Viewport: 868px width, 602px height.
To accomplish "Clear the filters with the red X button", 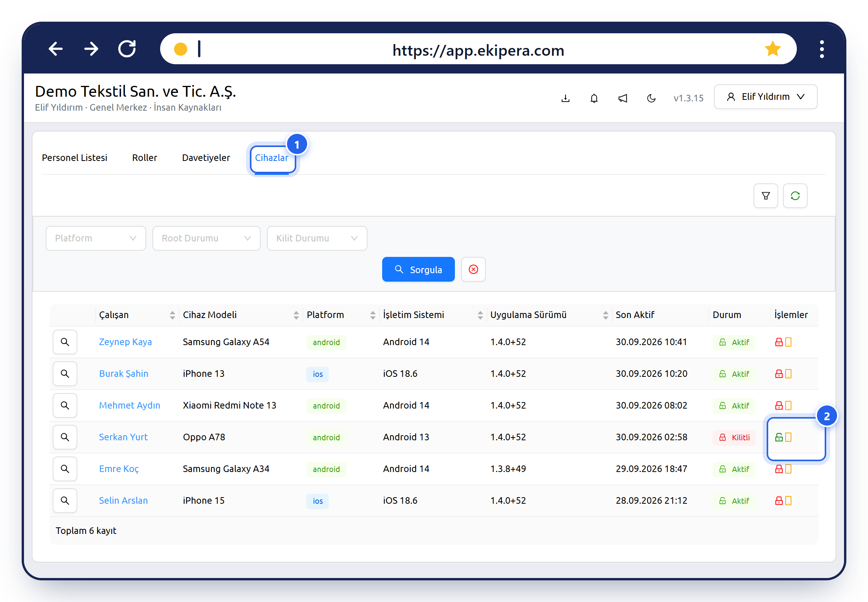I will click(473, 269).
